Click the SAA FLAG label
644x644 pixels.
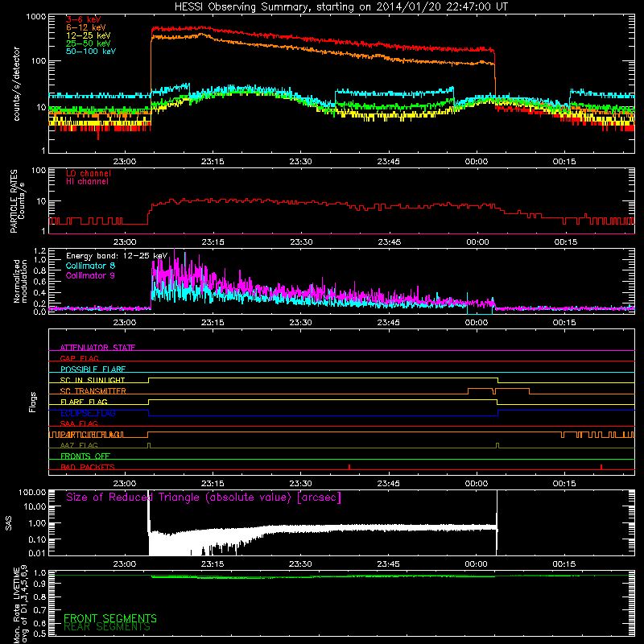[x=79, y=423]
